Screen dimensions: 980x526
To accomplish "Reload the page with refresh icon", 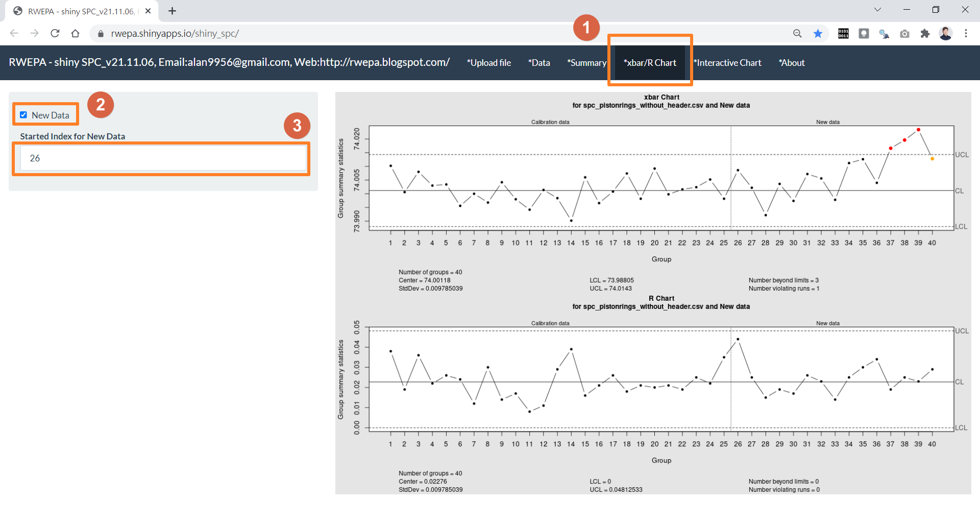I will 55,34.
